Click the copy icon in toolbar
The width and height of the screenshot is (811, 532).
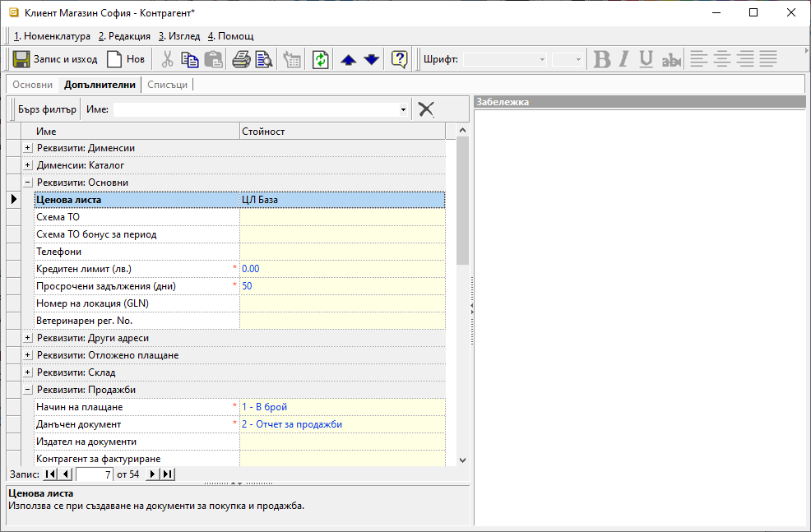point(190,59)
